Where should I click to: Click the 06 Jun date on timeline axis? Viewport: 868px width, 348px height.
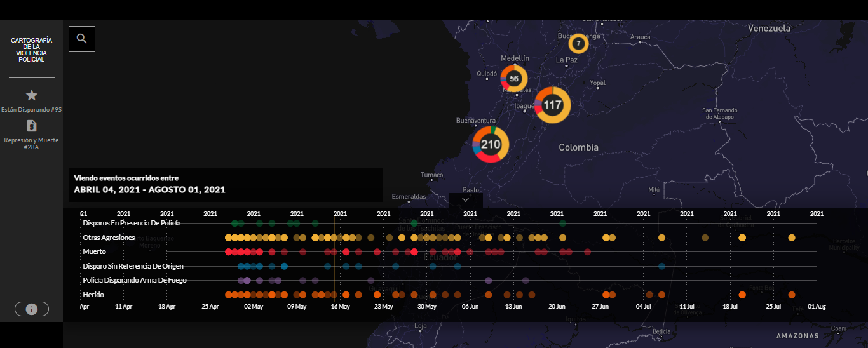(470, 307)
